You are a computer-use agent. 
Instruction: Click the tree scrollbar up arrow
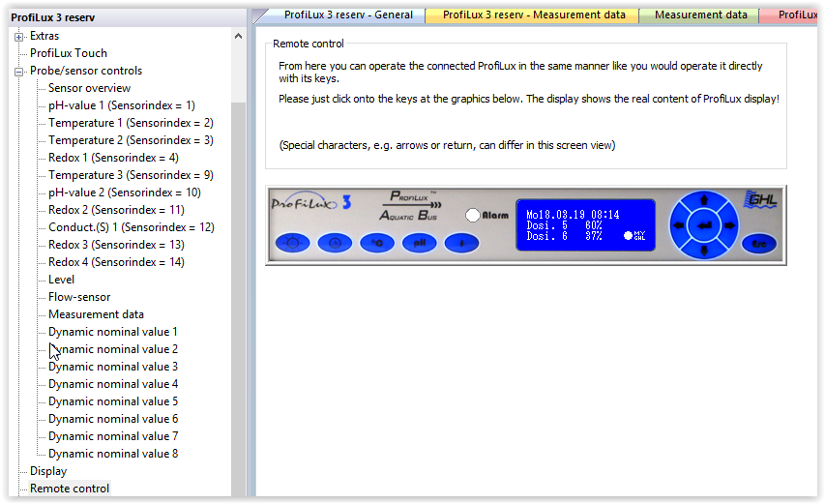(238, 36)
